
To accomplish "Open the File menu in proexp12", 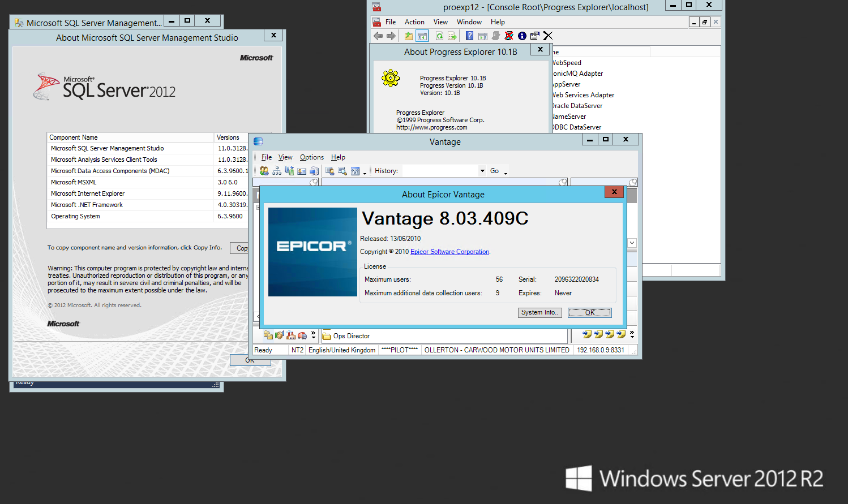I will (x=391, y=22).
